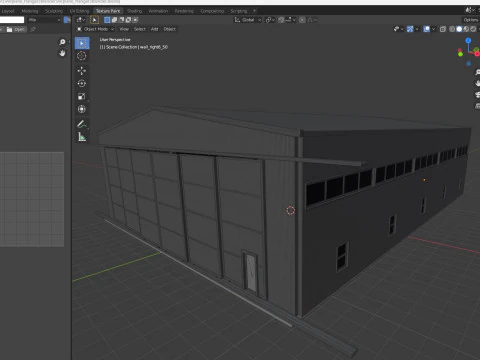
Task: Choose the Set new selection mode icon
Action: 107,20
